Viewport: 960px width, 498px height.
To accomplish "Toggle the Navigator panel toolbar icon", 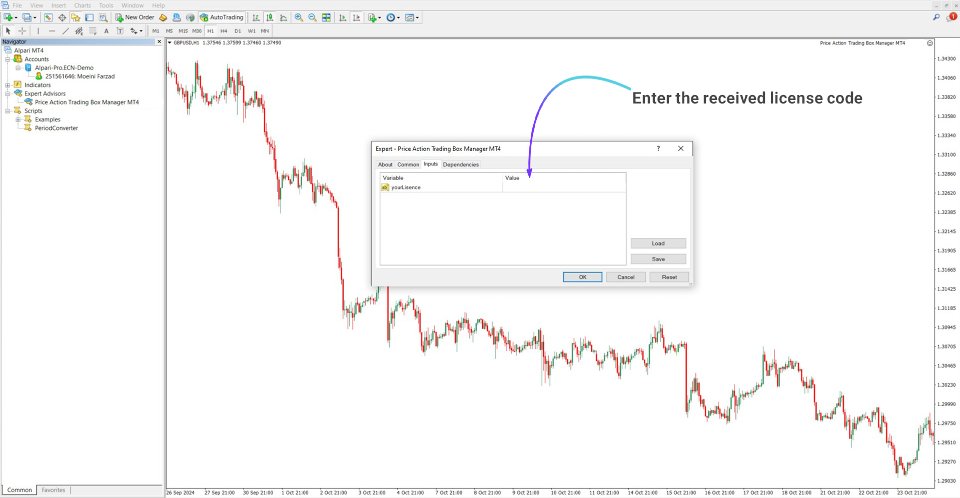I will pos(75,18).
